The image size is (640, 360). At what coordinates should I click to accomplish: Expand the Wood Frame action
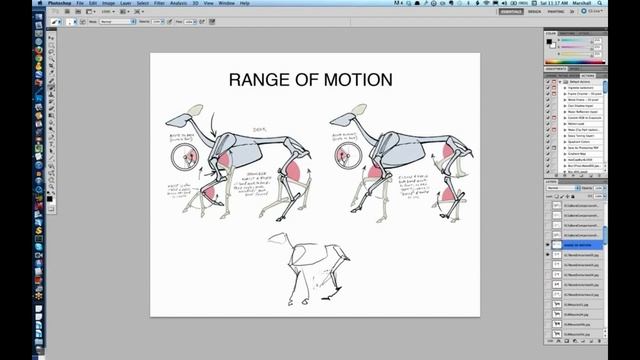(x=565, y=100)
